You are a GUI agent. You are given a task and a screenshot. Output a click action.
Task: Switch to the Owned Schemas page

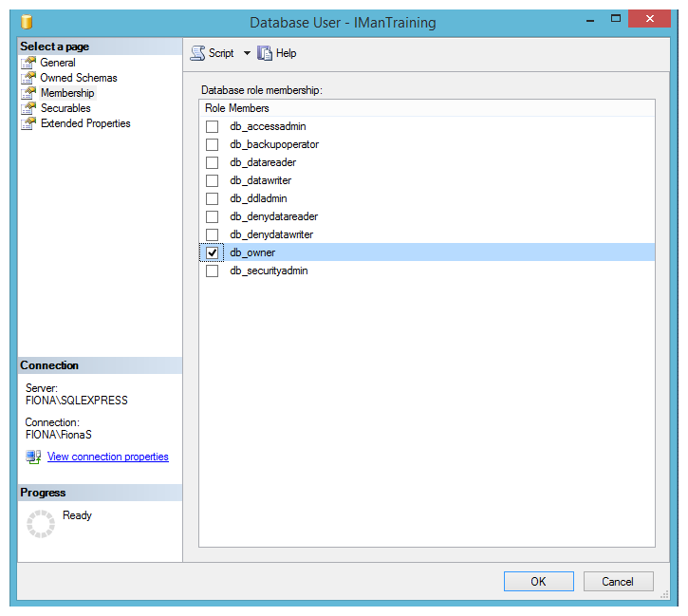click(x=79, y=78)
